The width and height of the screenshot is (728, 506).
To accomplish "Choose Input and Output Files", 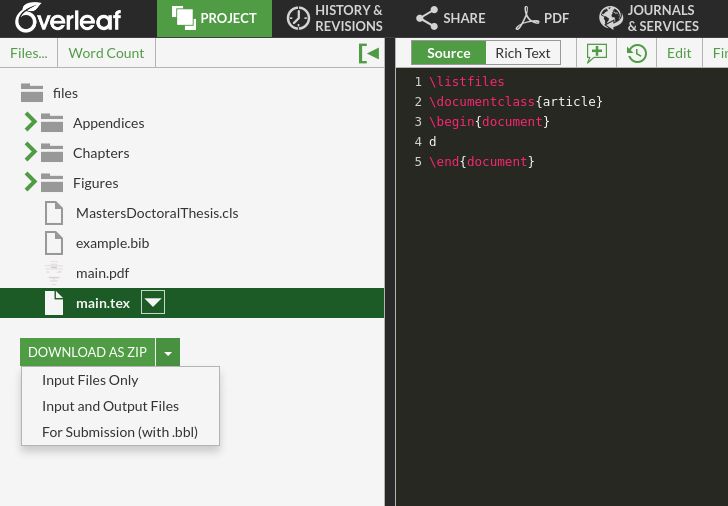I will click(x=110, y=406).
